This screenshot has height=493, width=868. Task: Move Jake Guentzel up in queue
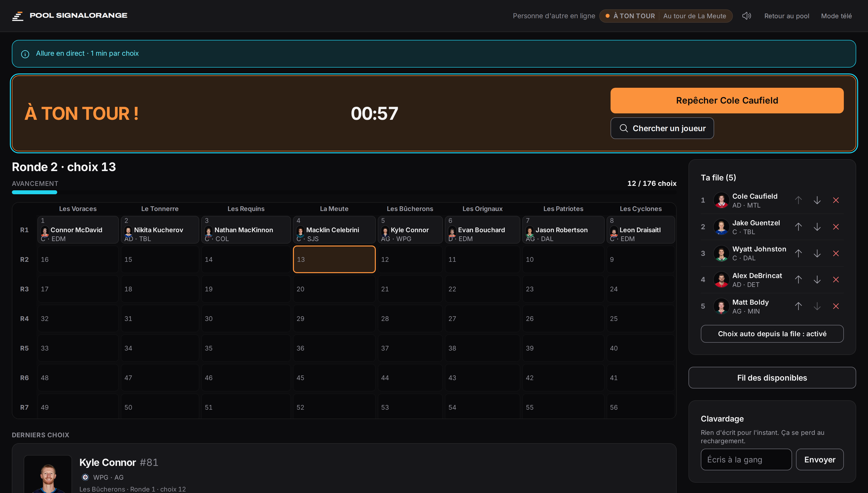(x=798, y=227)
